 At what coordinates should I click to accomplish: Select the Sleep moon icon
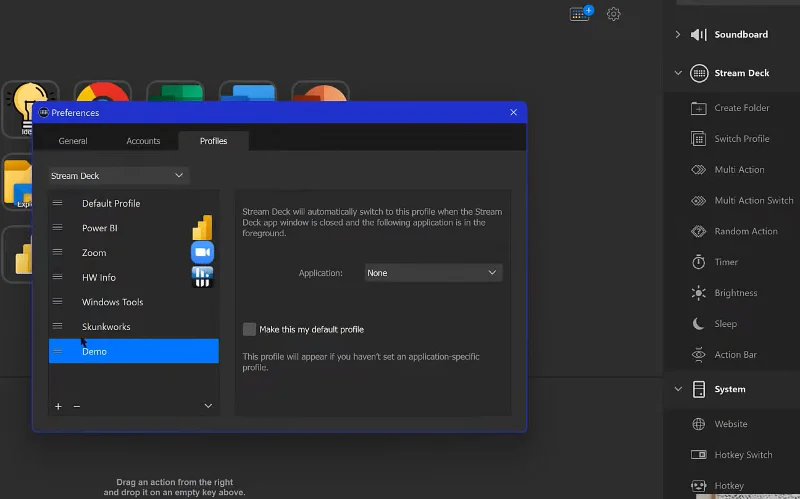coord(698,323)
